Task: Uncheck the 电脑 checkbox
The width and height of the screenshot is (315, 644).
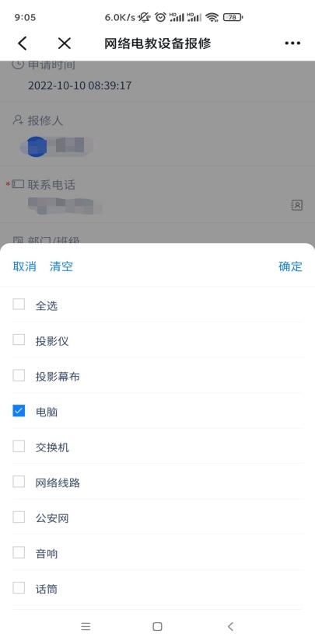Action: tap(19, 411)
